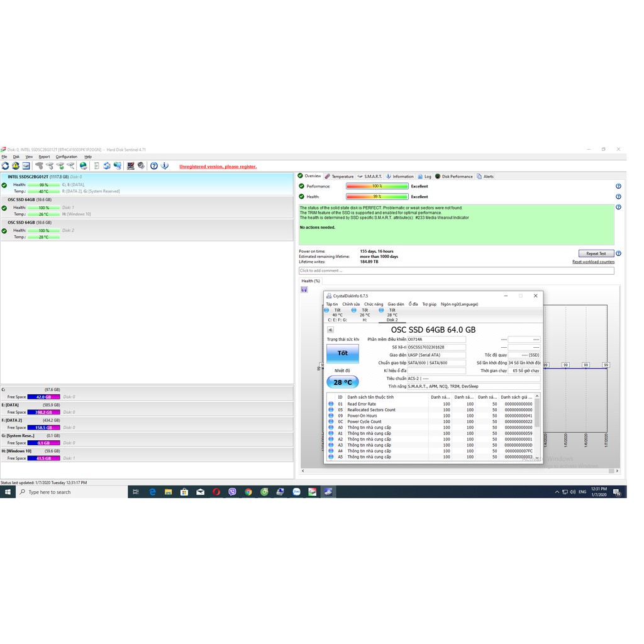Switch to the Disk Performance tab
The height and width of the screenshot is (644, 644).
pos(457,177)
